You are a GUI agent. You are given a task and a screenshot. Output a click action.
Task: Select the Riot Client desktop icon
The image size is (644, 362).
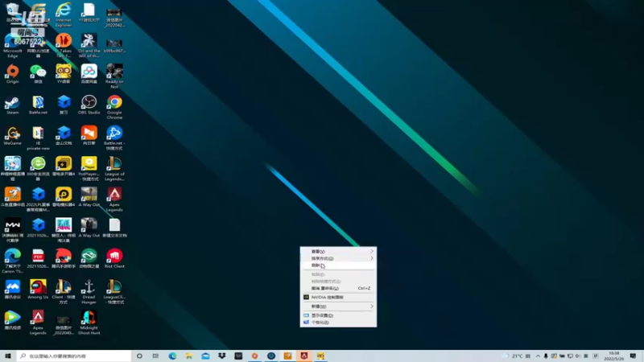[x=114, y=258]
